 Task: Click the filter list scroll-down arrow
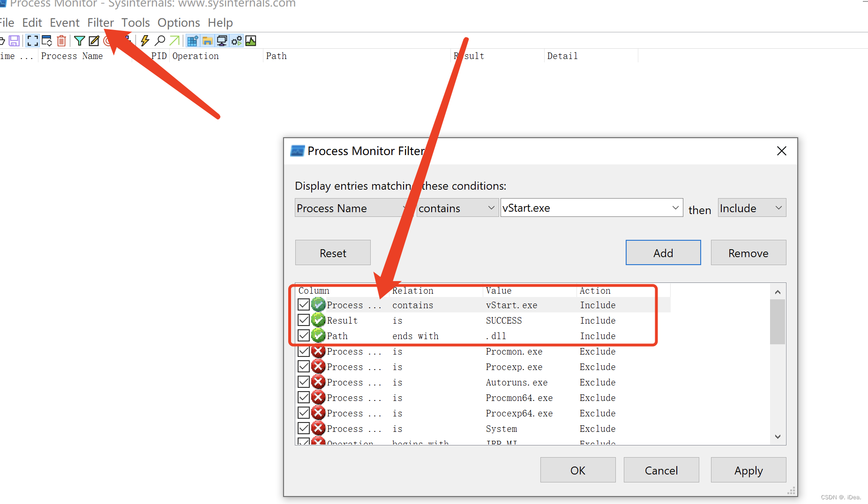(x=778, y=437)
